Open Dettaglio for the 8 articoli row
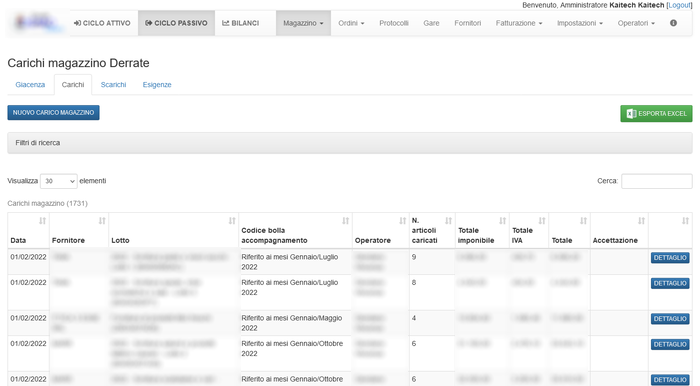The width and height of the screenshot is (700, 386). 670,283
